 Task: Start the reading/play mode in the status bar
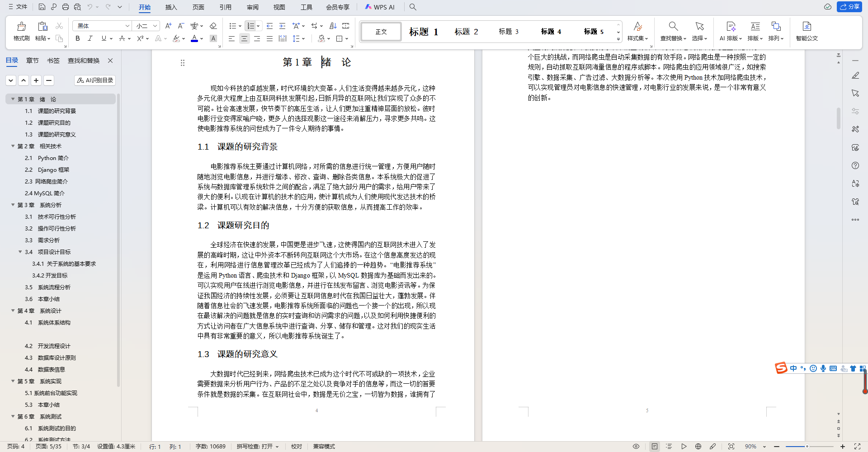pos(684,447)
